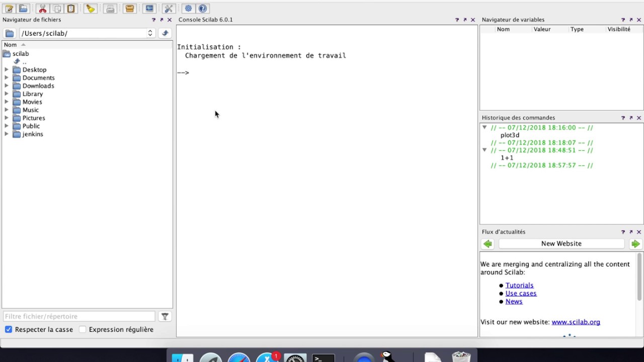The image size is (644, 362).
Task: Click the news feed vertical scrollbar
Action: point(640,278)
